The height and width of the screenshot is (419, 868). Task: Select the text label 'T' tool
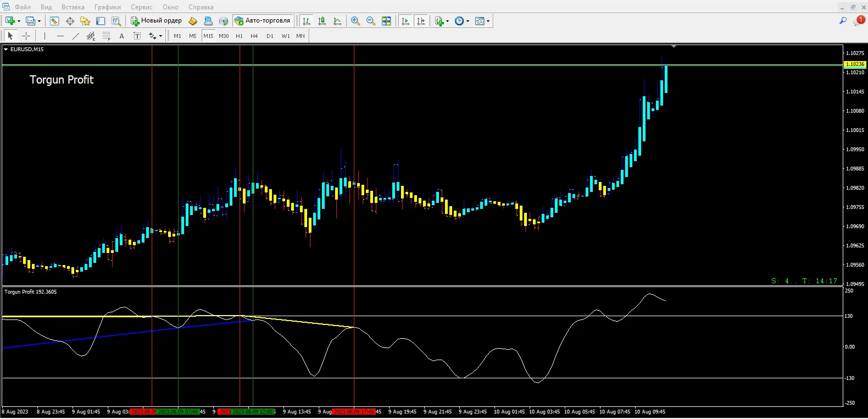(137, 36)
